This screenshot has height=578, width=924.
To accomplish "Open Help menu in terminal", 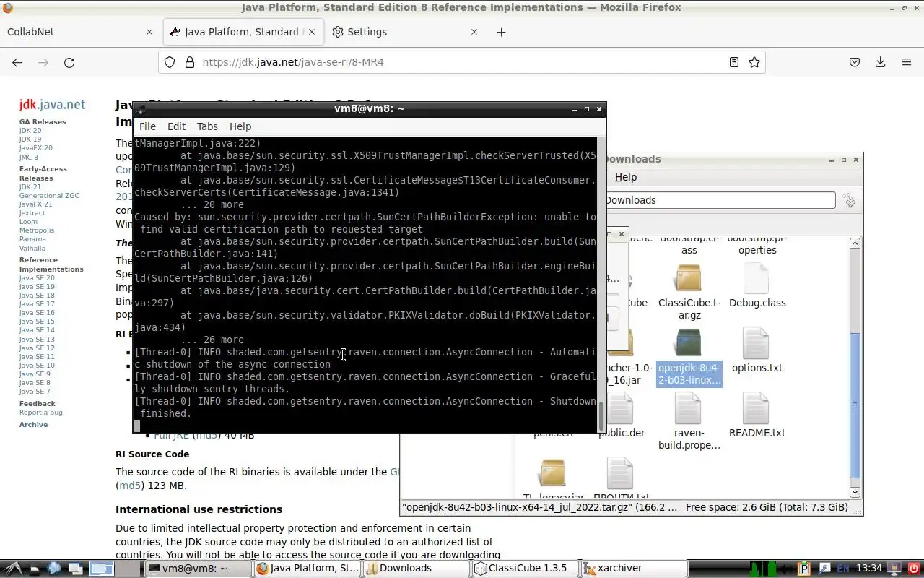I will 240,126.
